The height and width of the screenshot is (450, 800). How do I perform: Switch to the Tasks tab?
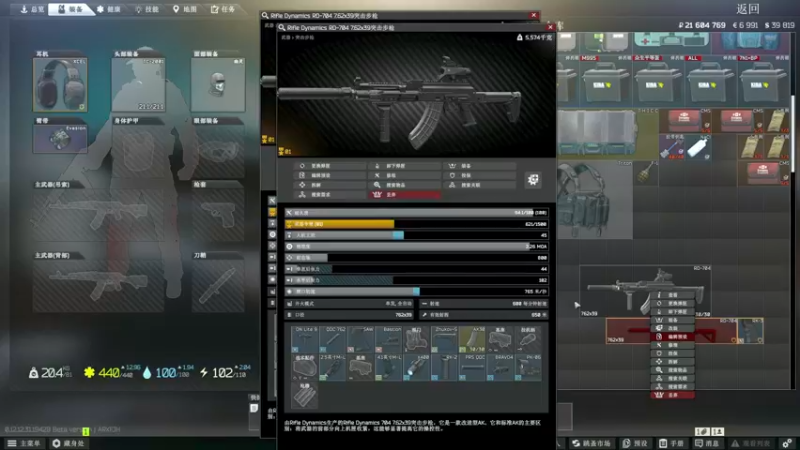point(223,9)
